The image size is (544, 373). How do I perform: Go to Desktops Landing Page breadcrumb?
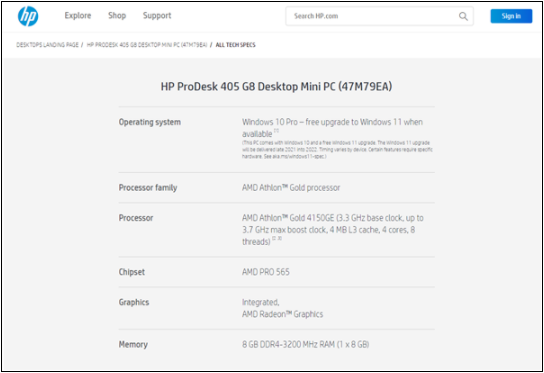[47, 45]
